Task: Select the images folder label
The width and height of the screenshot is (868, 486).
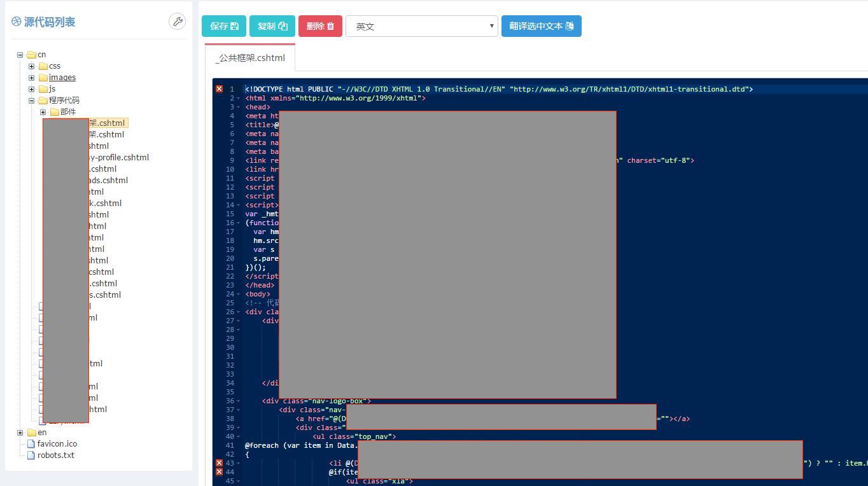Action: tap(62, 78)
